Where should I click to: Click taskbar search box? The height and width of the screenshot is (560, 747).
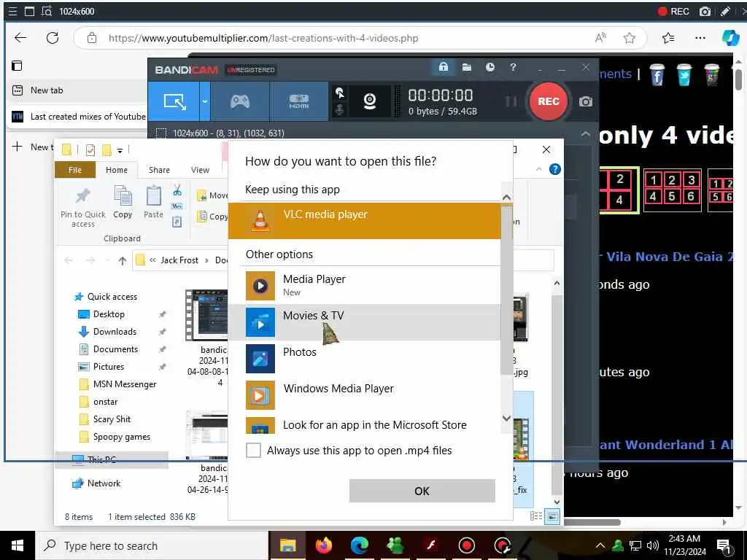point(152,545)
